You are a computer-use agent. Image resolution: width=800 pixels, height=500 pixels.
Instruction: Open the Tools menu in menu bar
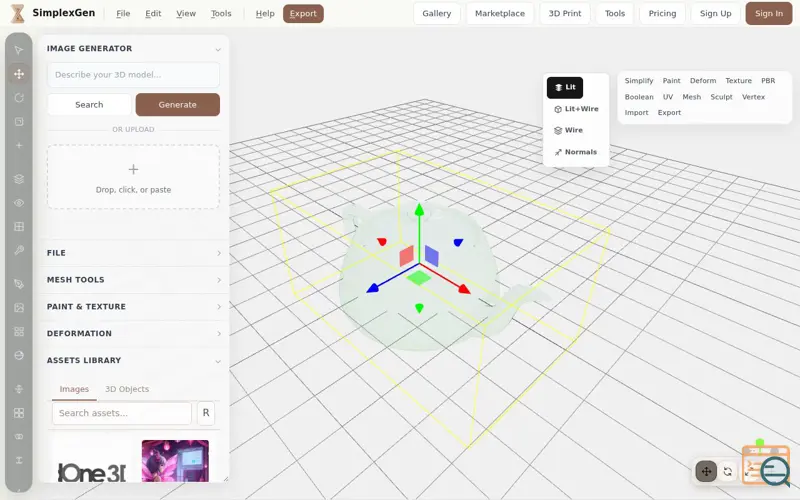tap(221, 14)
